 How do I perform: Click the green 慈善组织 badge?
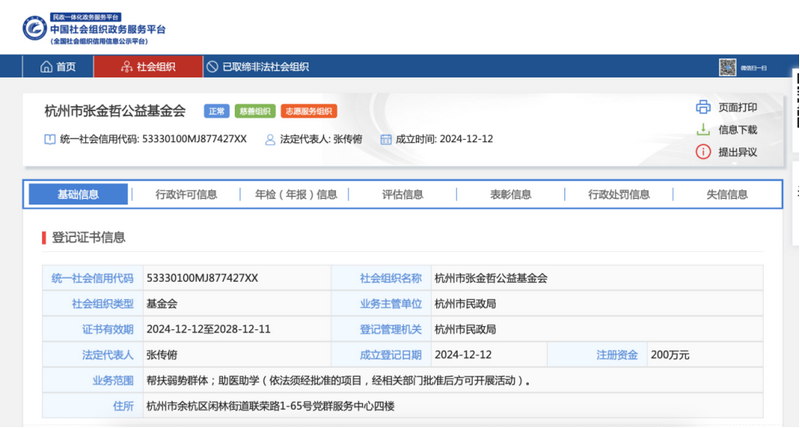click(x=255, y=111)
